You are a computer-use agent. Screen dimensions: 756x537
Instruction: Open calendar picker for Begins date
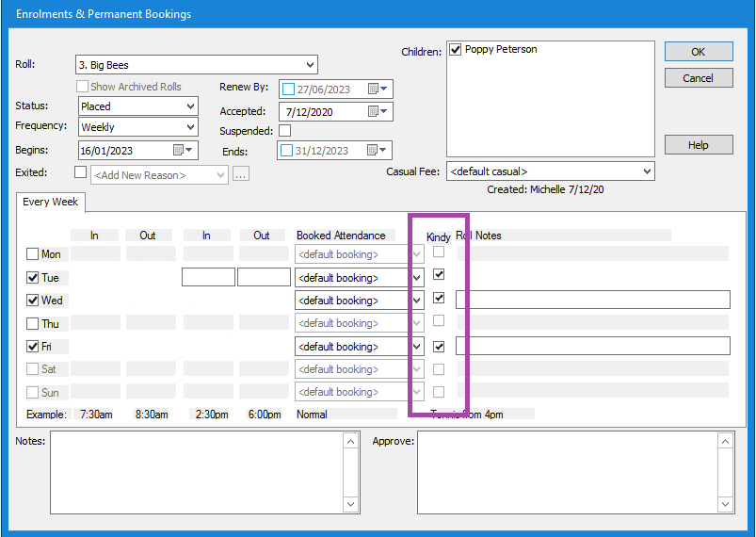(183, 151)
